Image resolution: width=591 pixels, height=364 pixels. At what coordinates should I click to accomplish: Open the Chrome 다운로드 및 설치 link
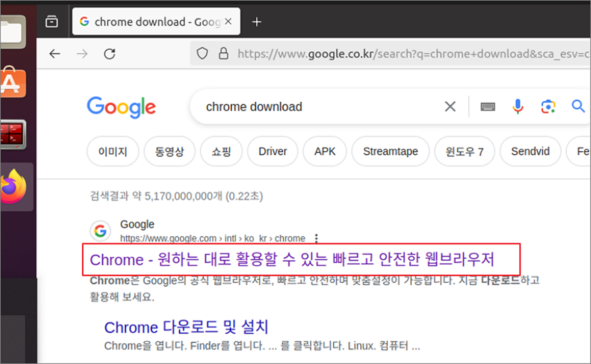(186, 327)
